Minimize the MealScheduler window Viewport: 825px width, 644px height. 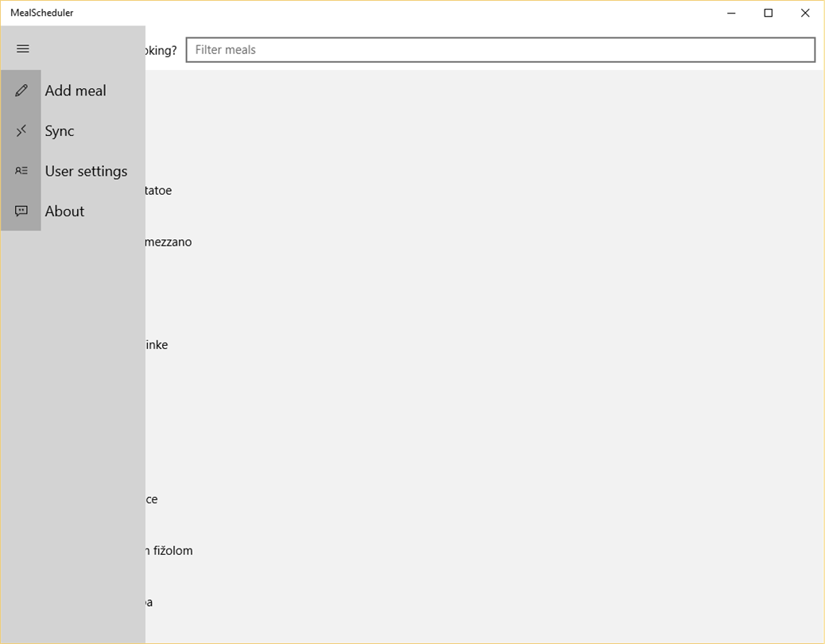pos(731,13)
